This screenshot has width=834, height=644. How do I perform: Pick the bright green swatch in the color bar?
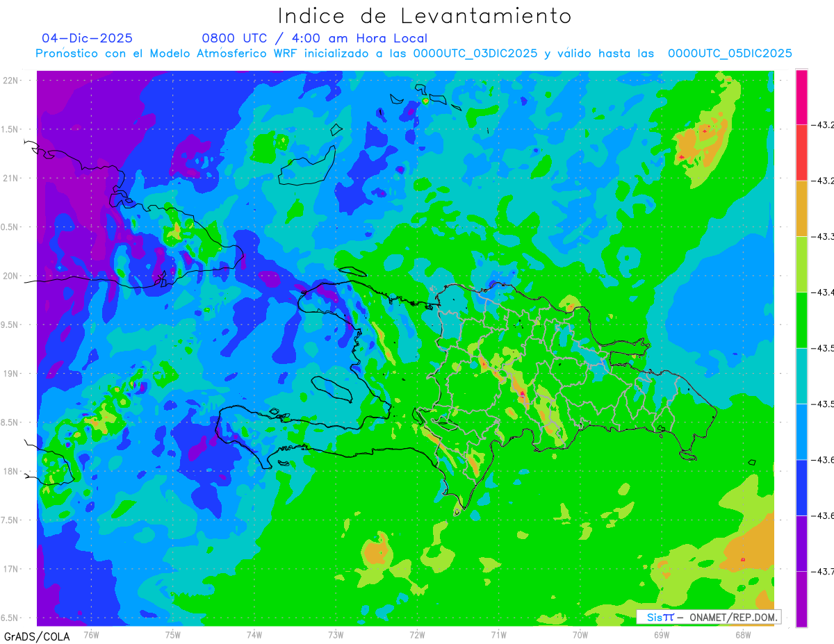pyautogui.click(x=801, y=320)
